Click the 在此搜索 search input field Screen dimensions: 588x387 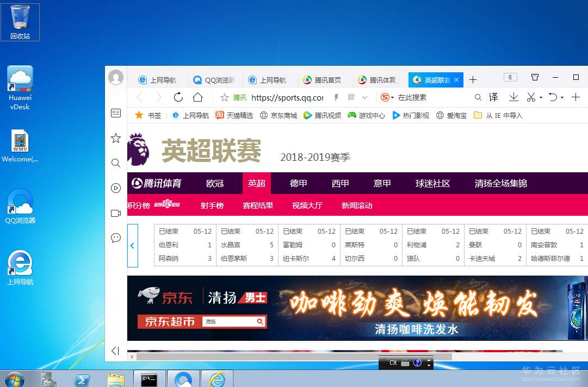pyautogui.click(x=433, y=97)
